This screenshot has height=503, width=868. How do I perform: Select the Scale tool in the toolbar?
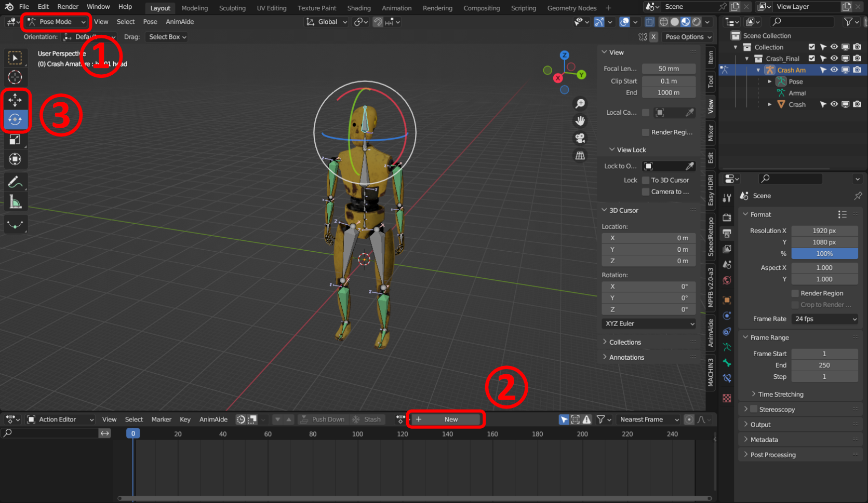tap(15, 139)
